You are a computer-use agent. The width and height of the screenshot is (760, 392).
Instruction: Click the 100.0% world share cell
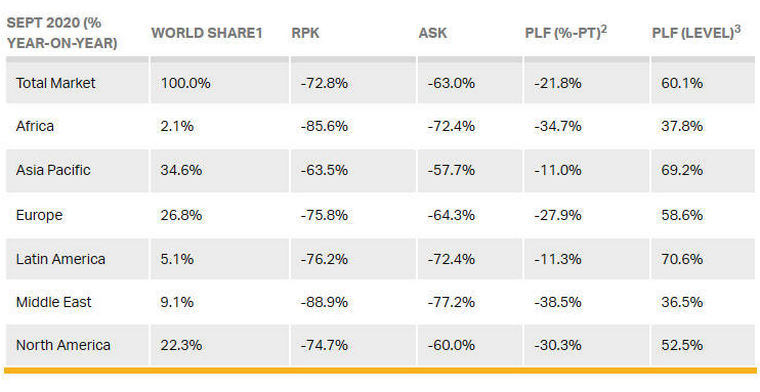pos(186,83)
